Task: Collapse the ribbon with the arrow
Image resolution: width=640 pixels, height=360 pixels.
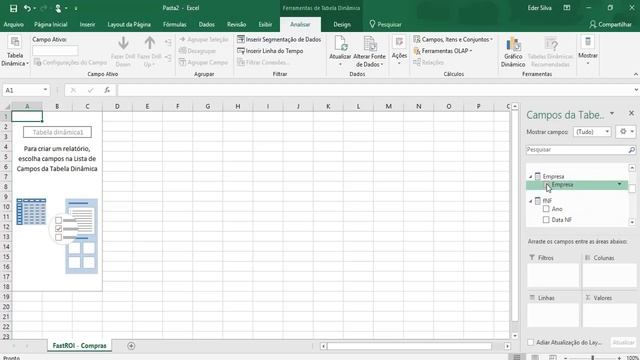Action: 636,74
